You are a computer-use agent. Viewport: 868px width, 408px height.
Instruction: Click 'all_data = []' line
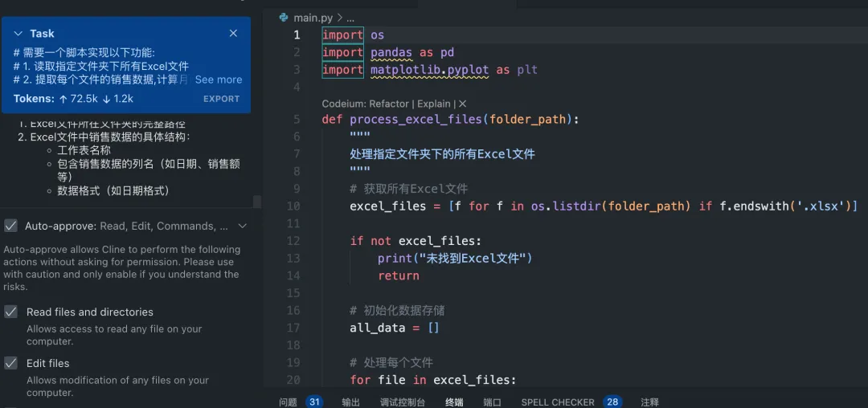[x=395, y=328]
